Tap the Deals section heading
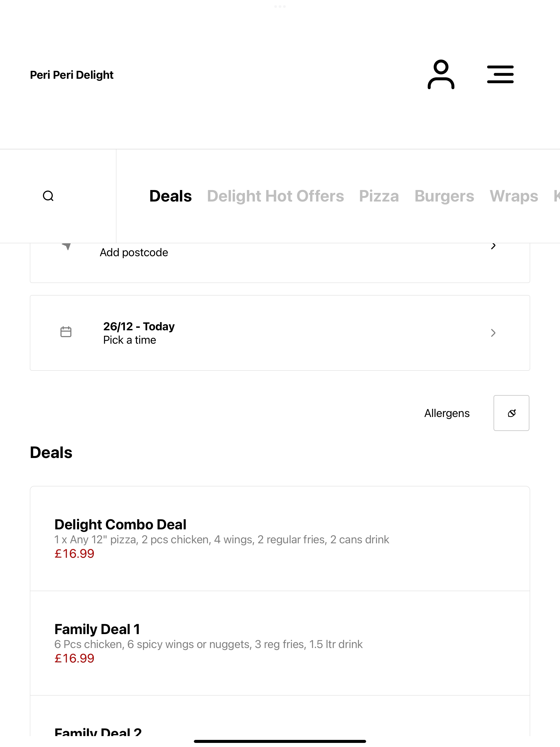Screen dimensions: 560x747 (x=51, y=453)
